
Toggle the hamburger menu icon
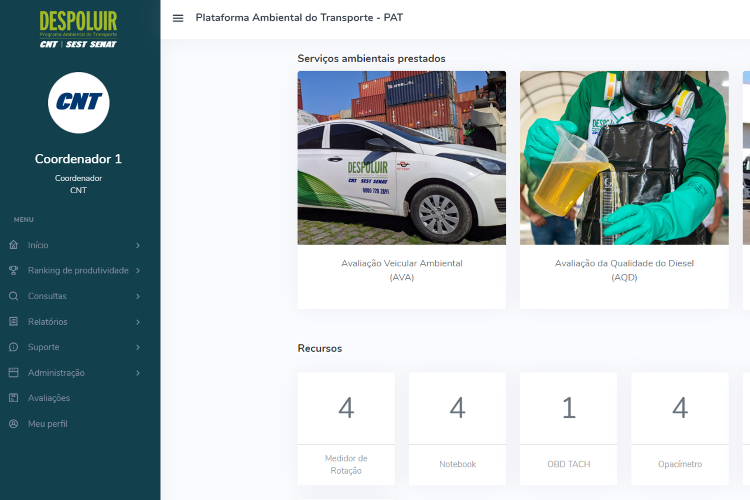pos(178,18)
